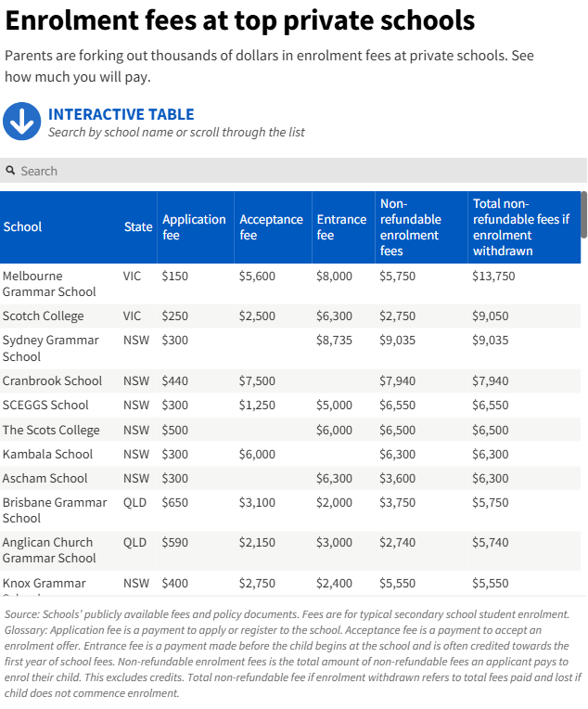Click the Interactive Table heading

click(x=121, y=114)
